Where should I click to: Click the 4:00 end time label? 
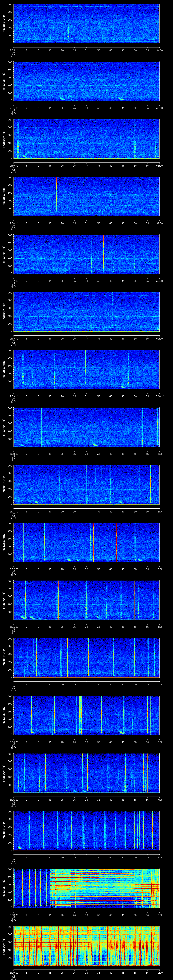(160, 627)
